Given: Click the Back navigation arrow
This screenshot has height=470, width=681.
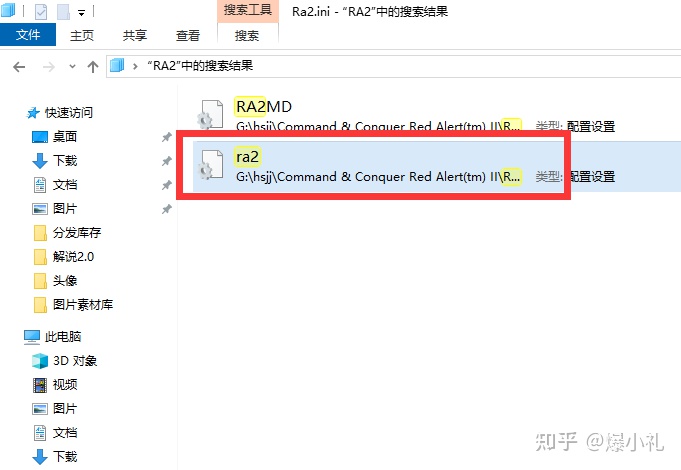Looking at the screenshot, I should click(19, 67).
